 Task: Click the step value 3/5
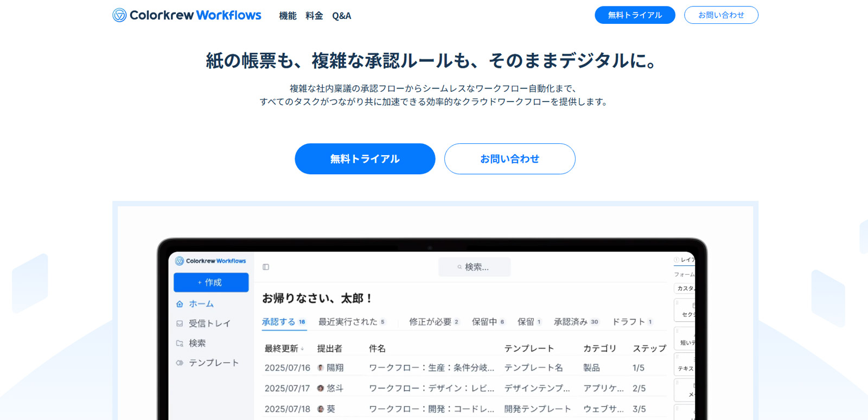click(x=639, y=409)
